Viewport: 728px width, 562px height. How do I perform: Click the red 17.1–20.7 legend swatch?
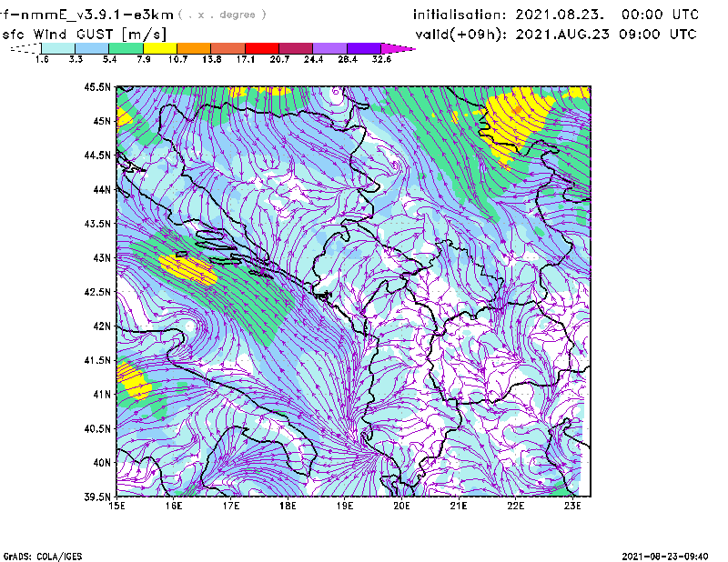click(262, 48)
